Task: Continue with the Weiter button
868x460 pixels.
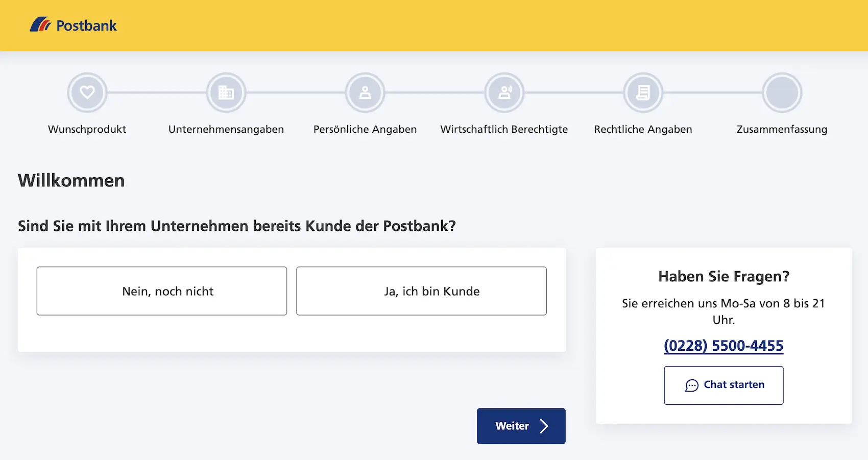Action: coord(521,426)
